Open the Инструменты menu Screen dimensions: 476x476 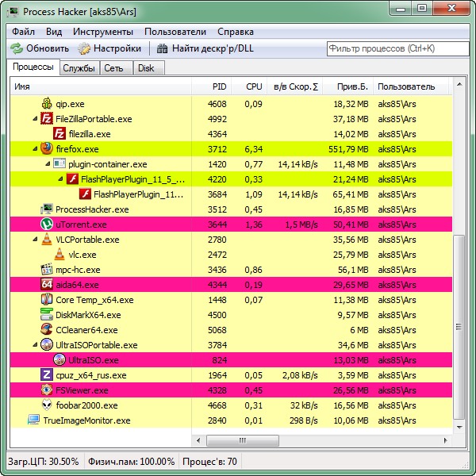103,32
